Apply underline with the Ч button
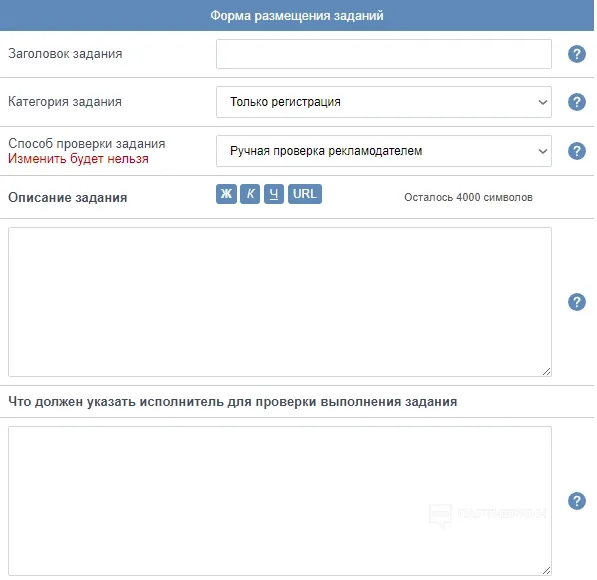Screen dimensions: 597x580 [274, 194]
